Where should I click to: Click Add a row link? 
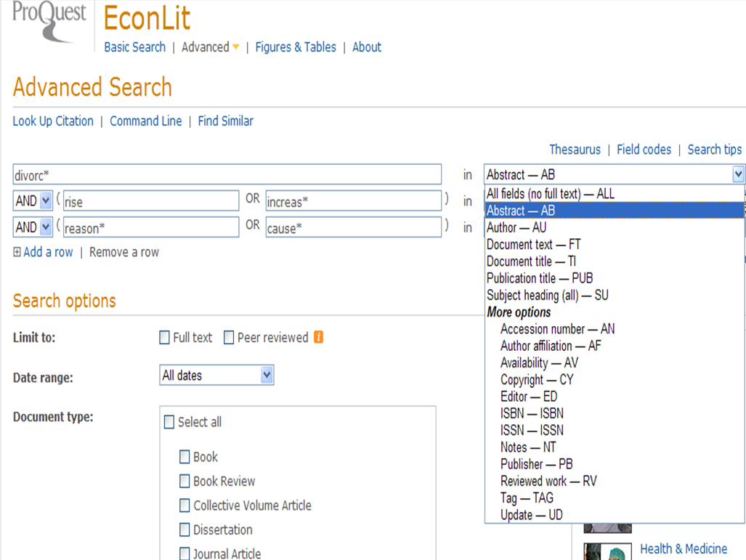pyautogui.click(x=48, y=252)
